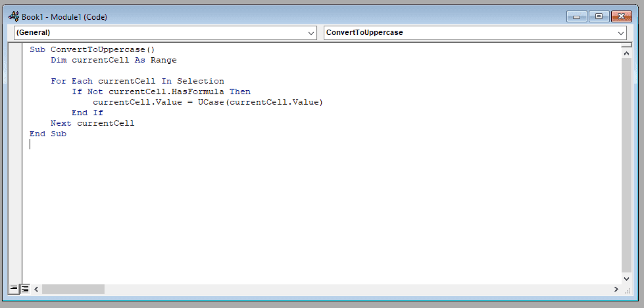Click the horizontal scrollbar left arrow

[36, 289]
